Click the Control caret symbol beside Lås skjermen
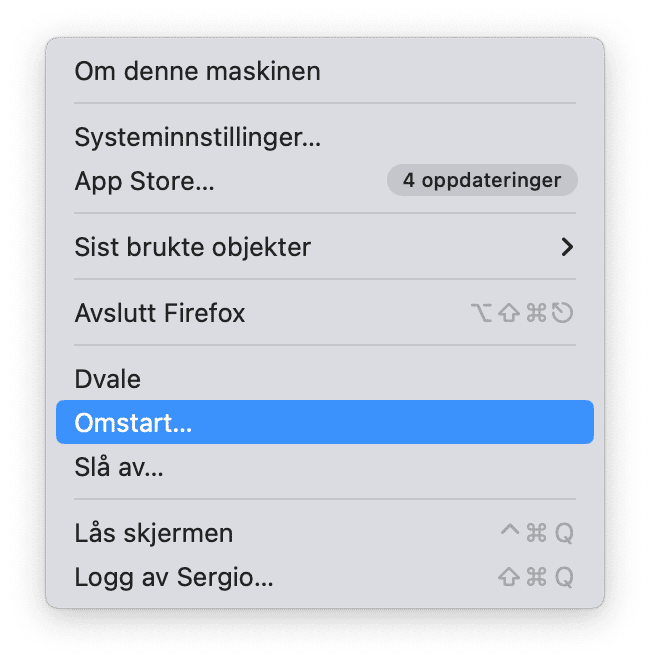650x662 pixels. point(510,532)
